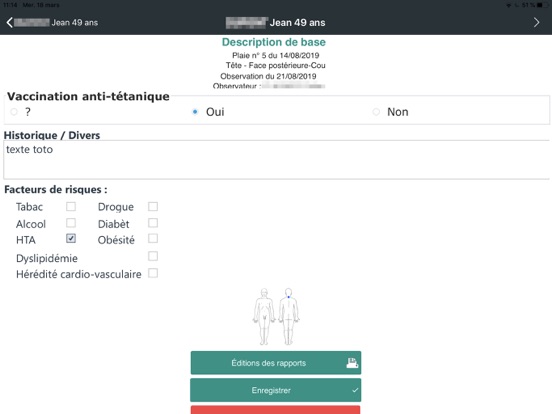Select 'Non' for anti-tetanus vaccination
The height and width of the screenshot is (414, 552).
376,112
